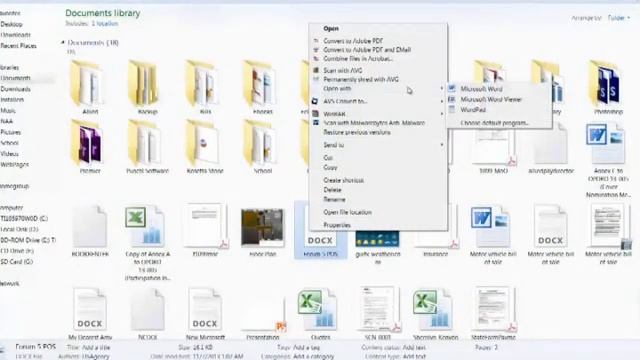
Task: Choose Copy in the context menu
Action: (378, 167)
